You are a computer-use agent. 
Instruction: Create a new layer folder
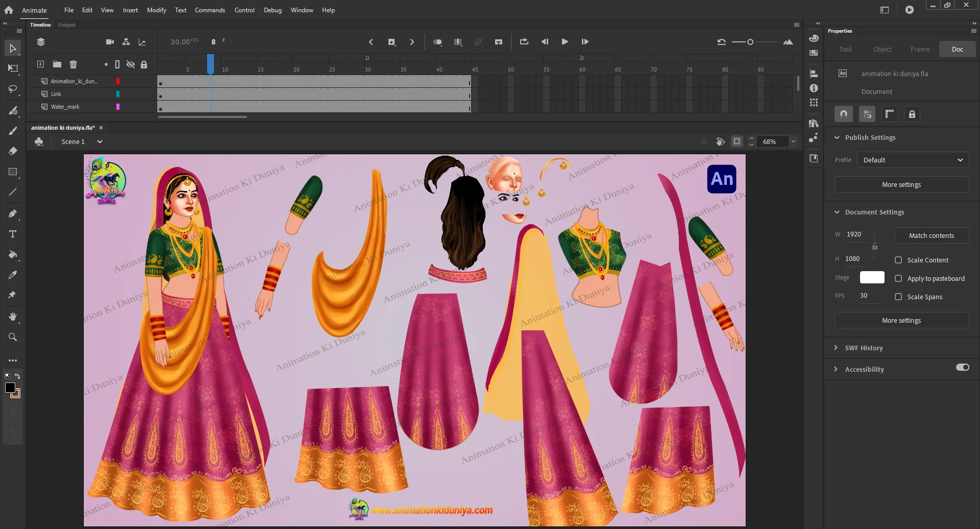[57, 64]
